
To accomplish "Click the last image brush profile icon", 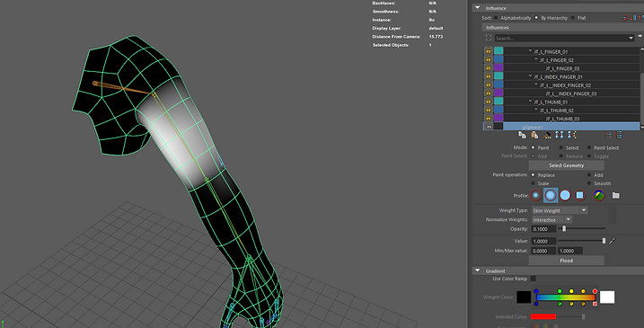I will pyautogui.click(x=599, y=195).
